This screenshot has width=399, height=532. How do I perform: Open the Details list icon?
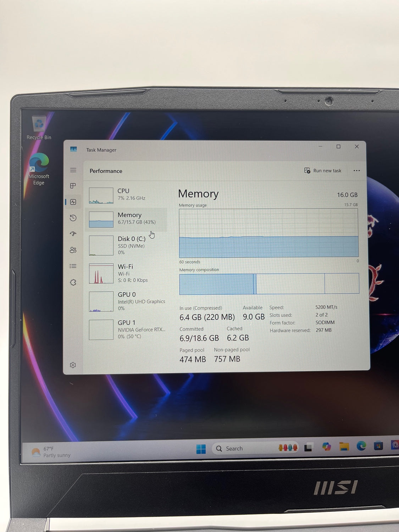point(73,266)
